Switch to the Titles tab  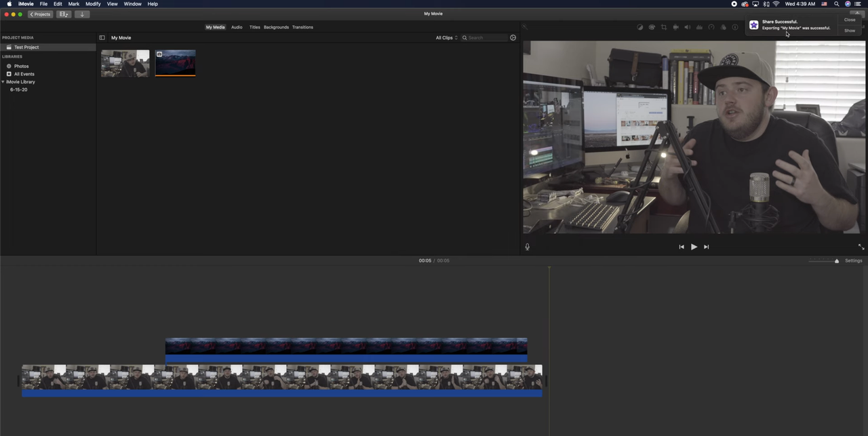coord(254,27)
